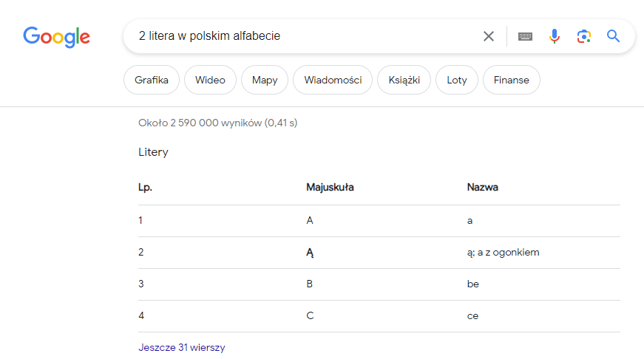Screen dimensions: 644x359
Task: Search by image with camera lens icon
Action: 584,36
